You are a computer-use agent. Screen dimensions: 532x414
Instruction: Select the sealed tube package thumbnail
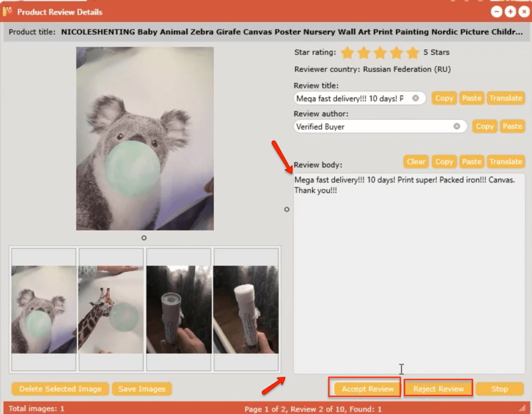[x=179, y=310]
